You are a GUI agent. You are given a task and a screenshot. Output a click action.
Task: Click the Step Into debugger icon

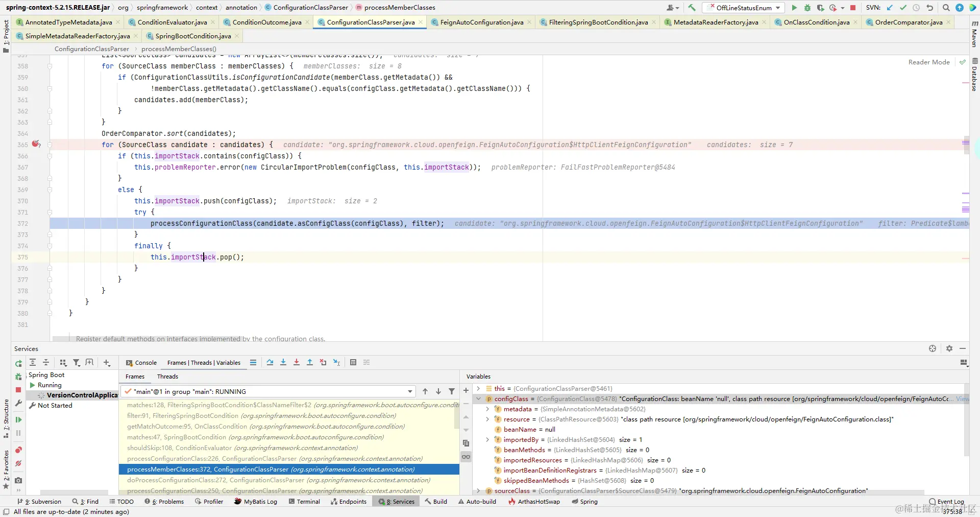pyautogui.click(x=283, y=362)
